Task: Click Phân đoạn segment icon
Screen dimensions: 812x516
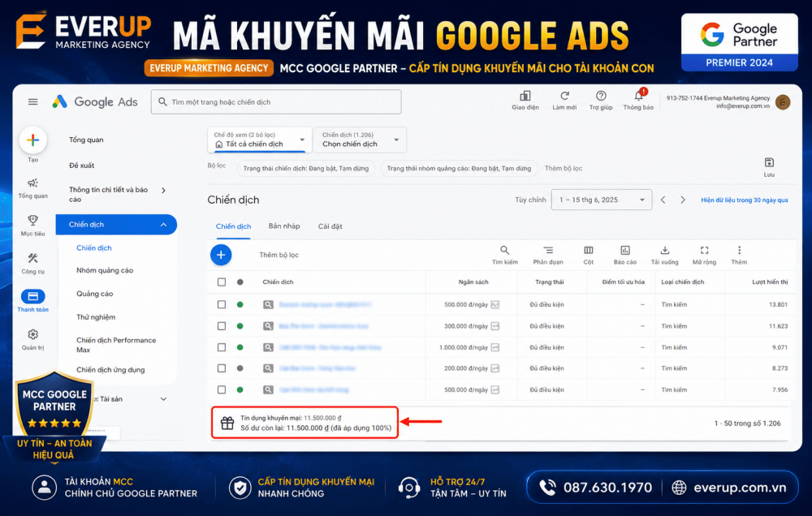Action: pos(548,251)
